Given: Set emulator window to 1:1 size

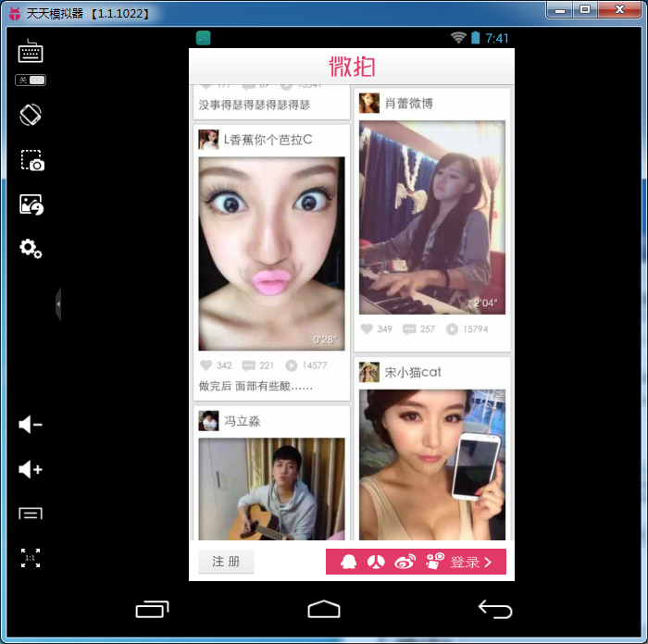Looking at the screenshot, I should pos(31,558).
